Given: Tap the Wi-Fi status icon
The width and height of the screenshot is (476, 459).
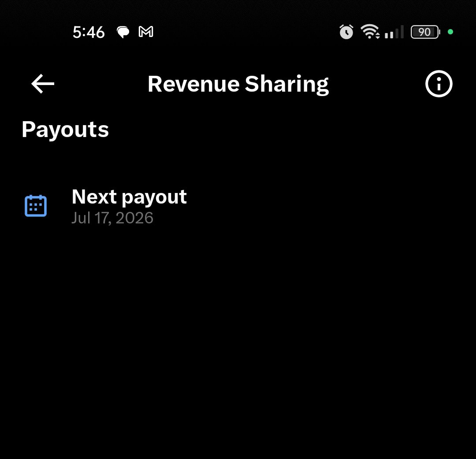Looking at the screenshot, I should (370, 32).
